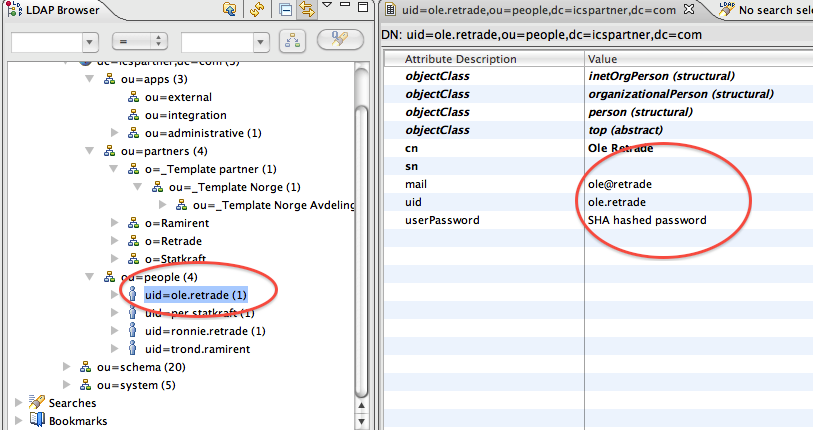Click the Up (go to parent) folder icon
The height and width of the screenshot is (430, 813).
pos(229,9)
